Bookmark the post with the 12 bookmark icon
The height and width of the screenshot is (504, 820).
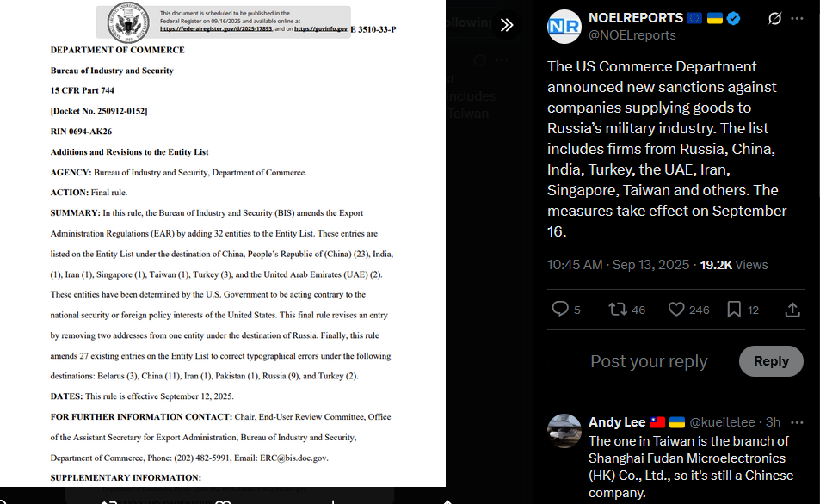pyautogui.click(x=734, y=310)
